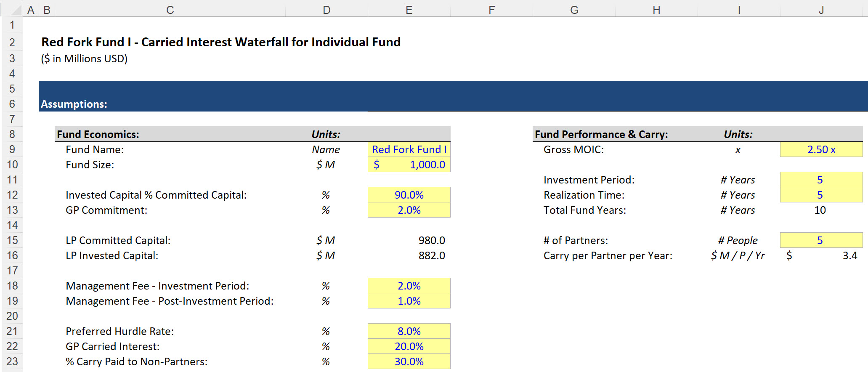Image resolution: width=868 pixels, height=372 pixels.
Task: Select row 10 header
Action: point(12,165)
